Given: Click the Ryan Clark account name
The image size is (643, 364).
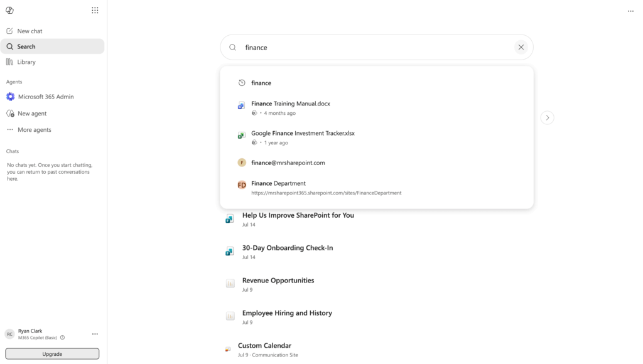Looking at the screenshot, I should [30, 331].
